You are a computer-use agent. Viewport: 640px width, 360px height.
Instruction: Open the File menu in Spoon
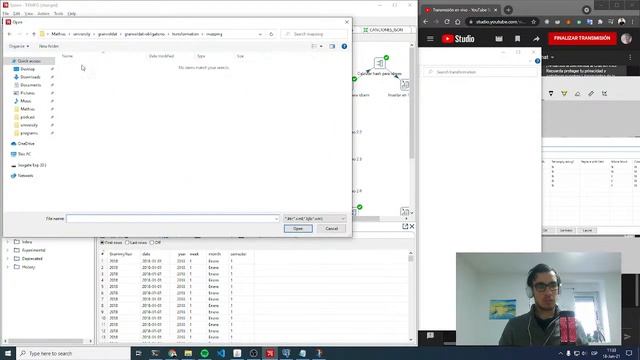(6, 13)
